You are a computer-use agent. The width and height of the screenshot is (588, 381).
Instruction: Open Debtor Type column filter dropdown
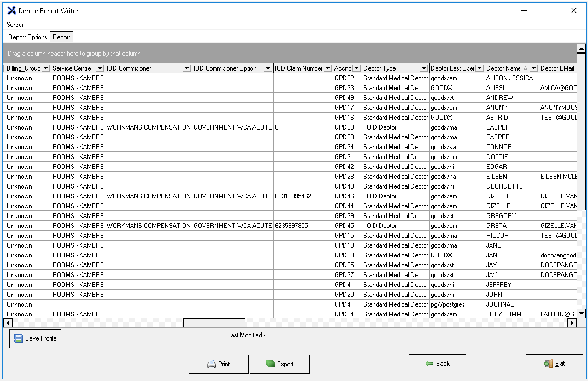[x=424, y=68]
